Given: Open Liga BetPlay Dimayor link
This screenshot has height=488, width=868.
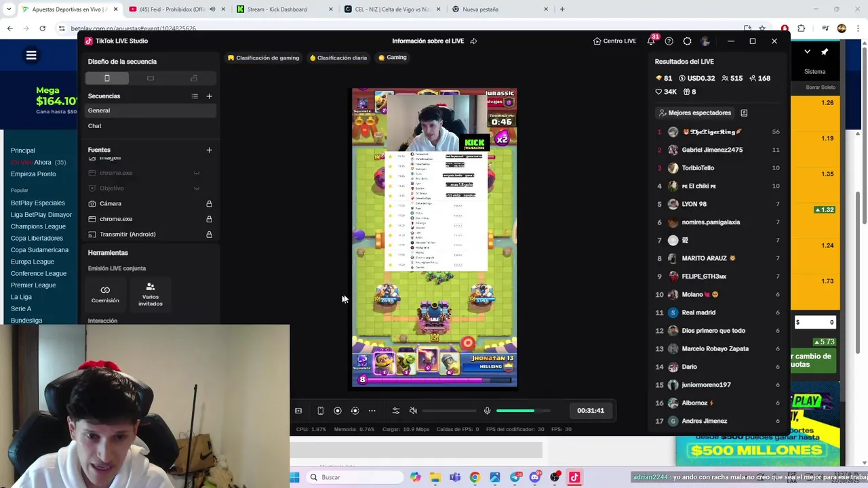Looking at the screenshot, I should pyautogui.click(x=41, y=215).
